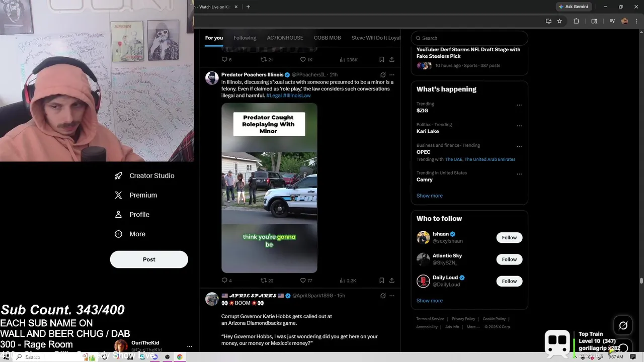Click the circled dots More icon
Image resolution: width=644 pixels, height=362 pixels.
coord(118,234)
